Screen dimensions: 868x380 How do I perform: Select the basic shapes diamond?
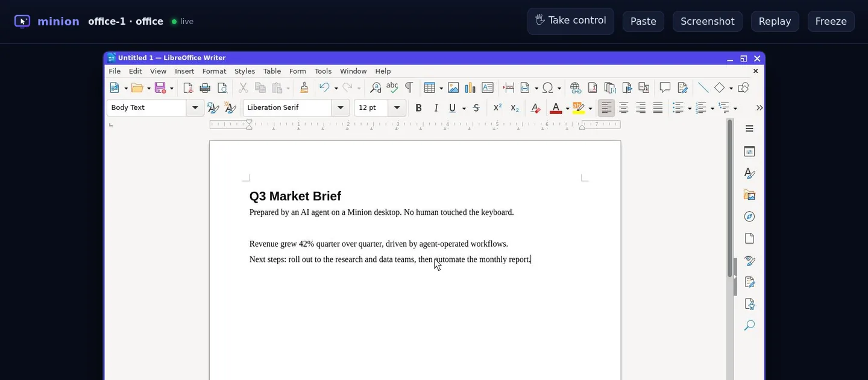click(720, 88)
